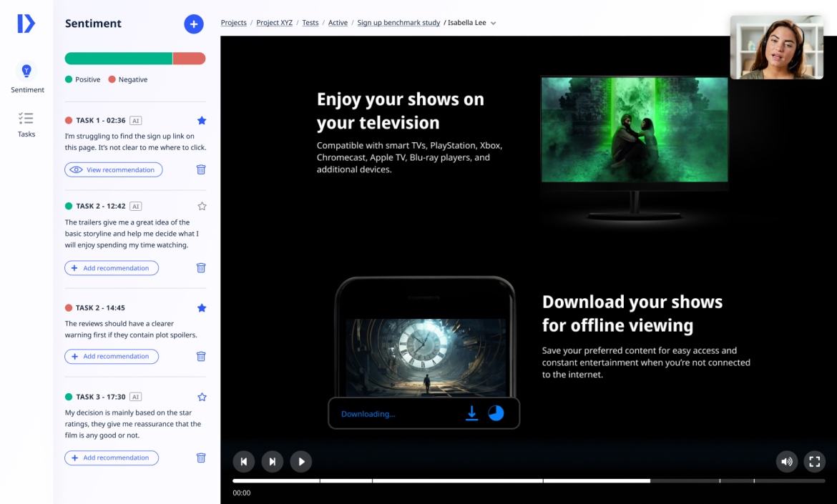
Task: Click the Sentiment panel heading
Action: tap(94, 24)
